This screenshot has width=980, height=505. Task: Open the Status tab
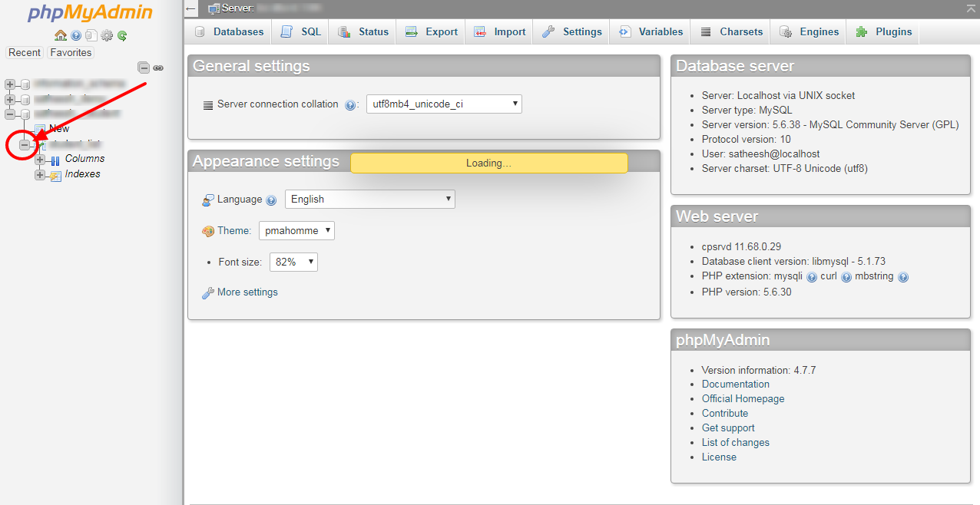[x=364, y=31]
